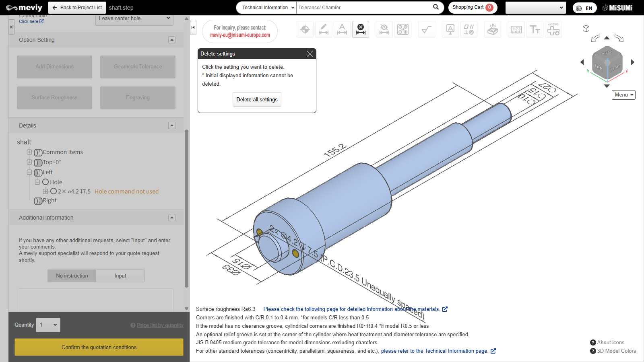Image resolution: width=644 pixels, height=362 pixels.
Task: Select the No instruction option
Action: click(x=72, y=276)
